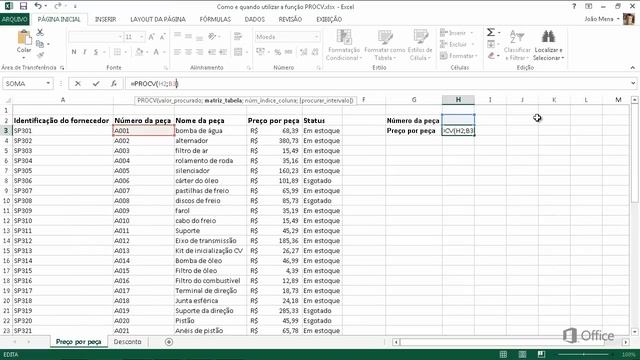Open the Moeda number format dropdown
The width and height of the screenshot is (640, 360).
click(x=316, y=37)
